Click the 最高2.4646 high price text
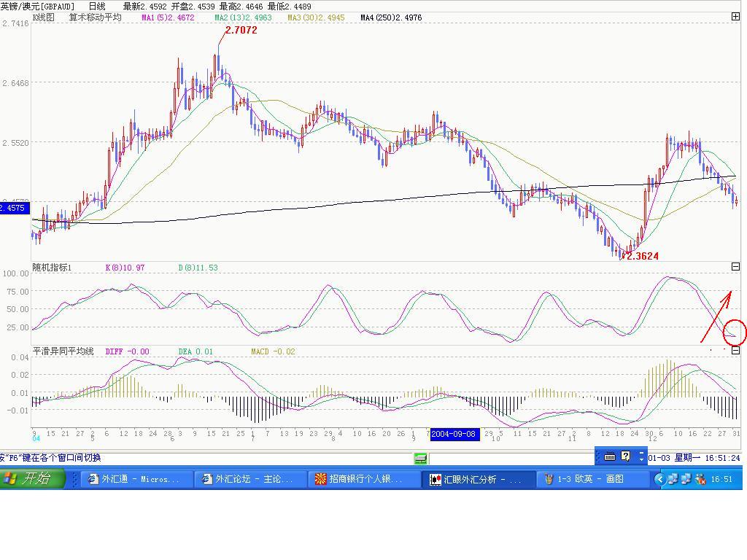The height and width of the screenshot is (560, 747). click(x=241, y=6)
